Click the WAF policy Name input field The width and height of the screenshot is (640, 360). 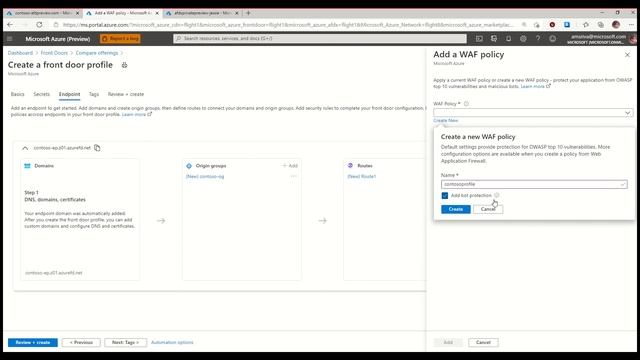pos(534,184)
